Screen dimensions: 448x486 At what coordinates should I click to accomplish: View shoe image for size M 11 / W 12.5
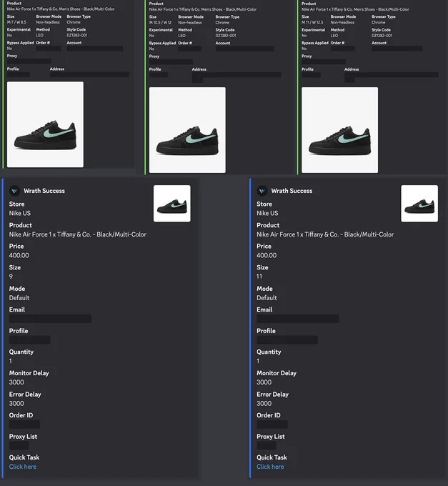pyautogui.click(x=340, y=130)
